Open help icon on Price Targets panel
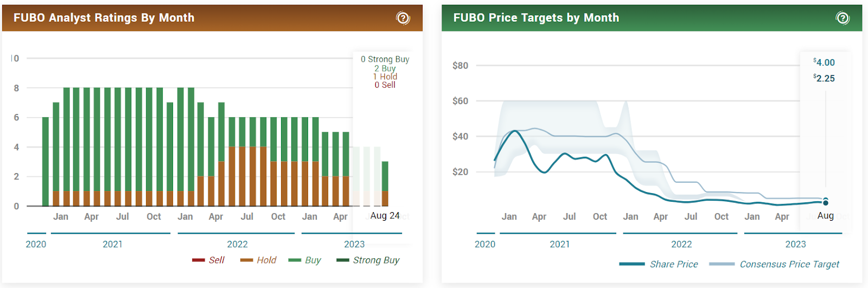868x288 pixels. (x=843, y=18)
